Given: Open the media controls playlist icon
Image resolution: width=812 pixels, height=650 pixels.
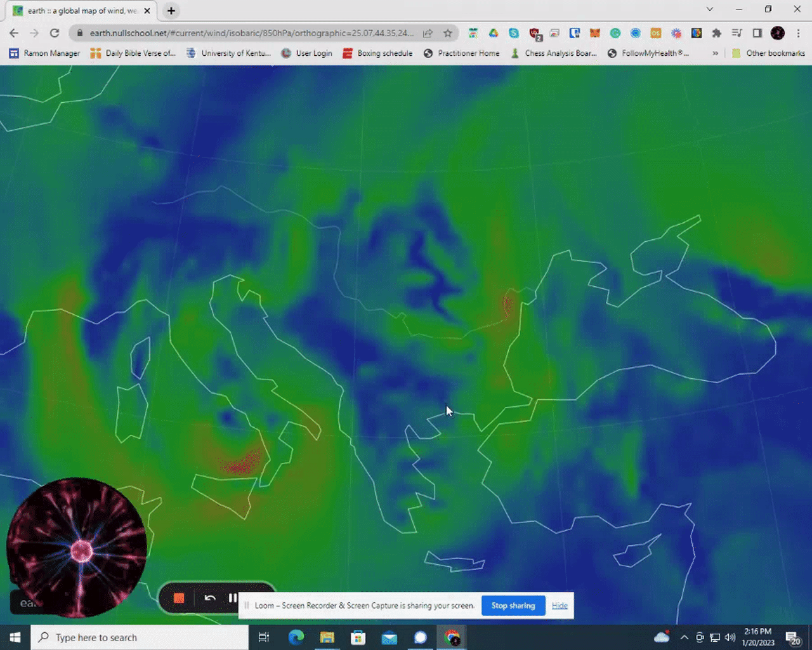Looking at the screenshot, I should point(737,33).
